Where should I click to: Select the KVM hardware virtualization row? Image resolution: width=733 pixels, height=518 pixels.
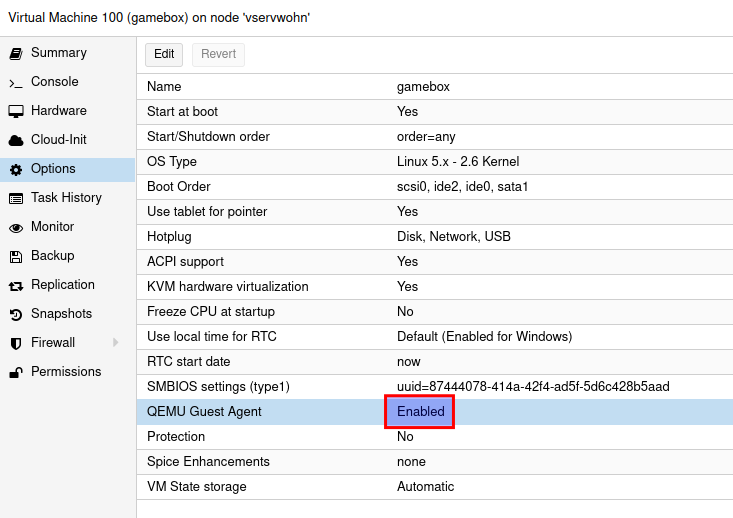434,287
